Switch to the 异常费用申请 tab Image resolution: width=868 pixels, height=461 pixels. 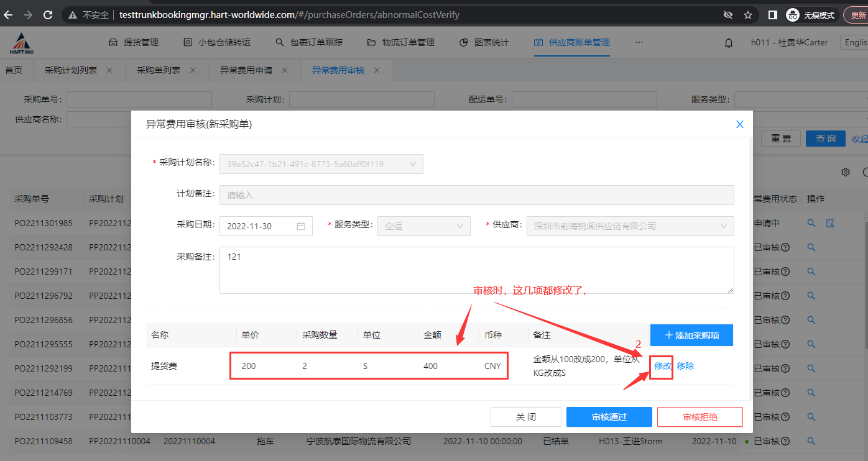[246, 70]
